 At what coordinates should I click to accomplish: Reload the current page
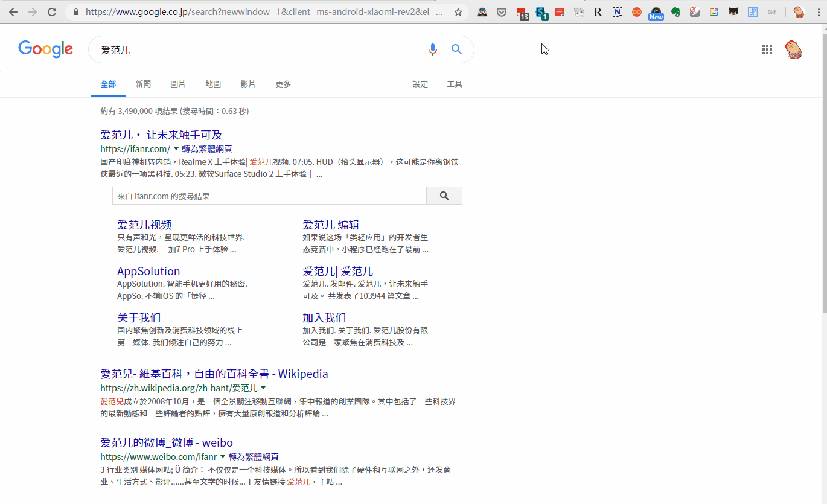pos(52,12)
